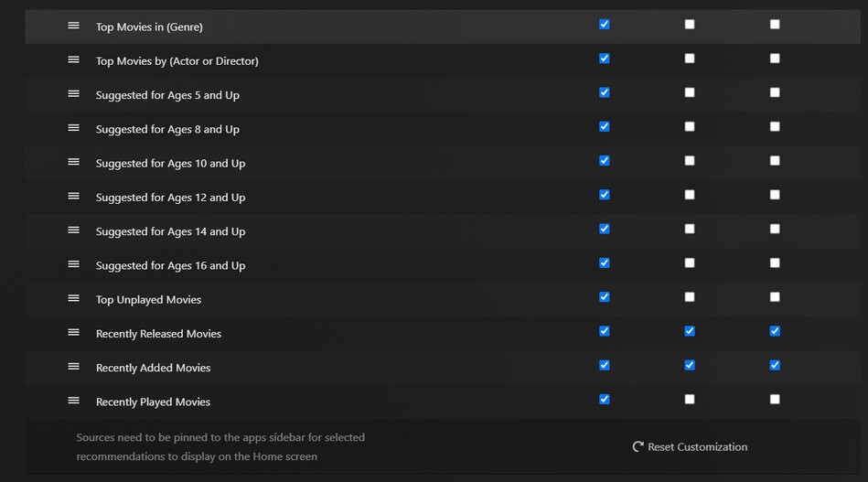Uncheck third checkbox for Recently Released Movies
The image size is (868, 482).
[x=775, y=331]
